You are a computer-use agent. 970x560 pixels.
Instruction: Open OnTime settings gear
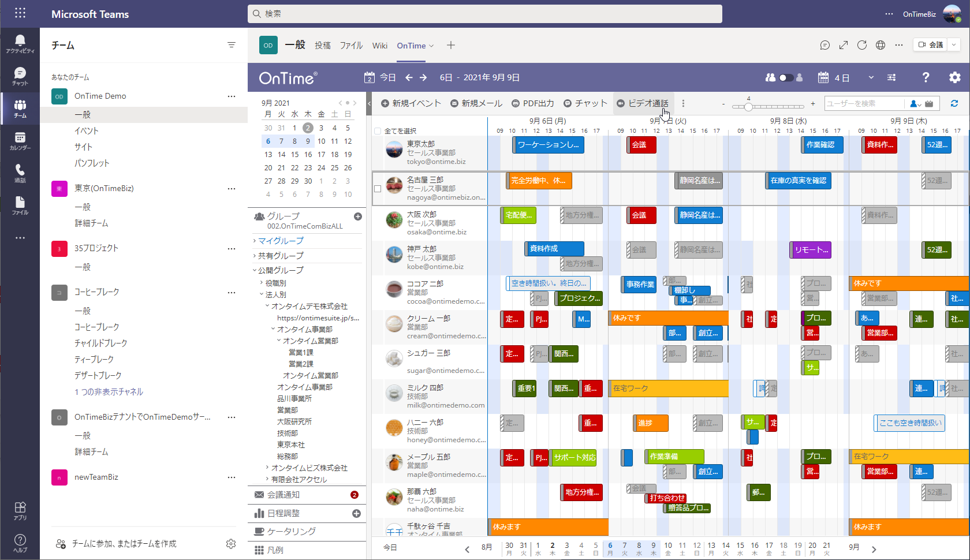(955, 77)
